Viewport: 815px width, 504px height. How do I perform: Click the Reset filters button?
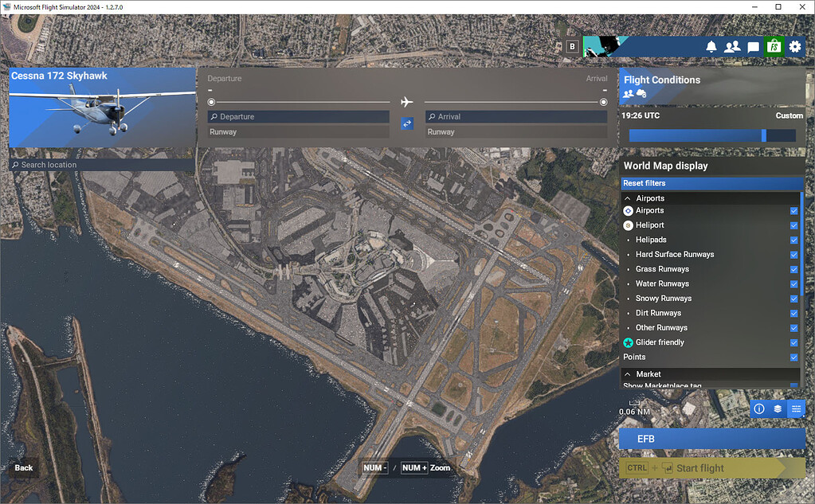[x=711, y=183]
